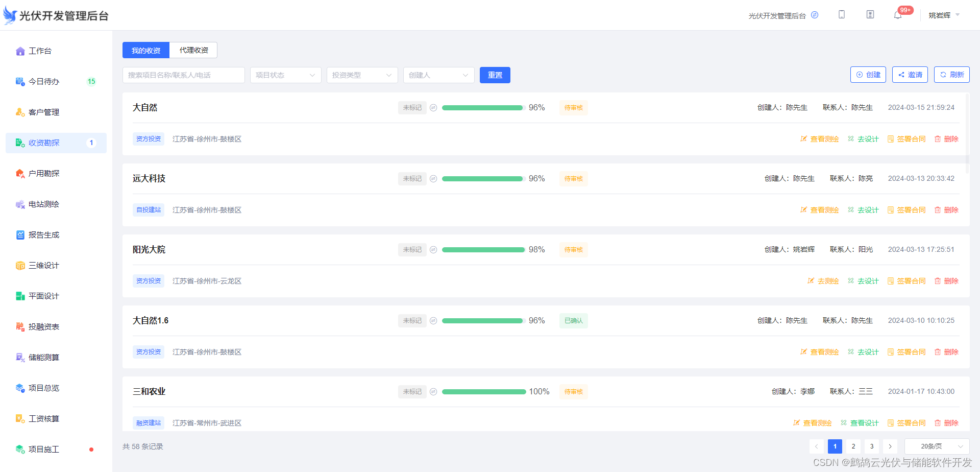Screen dimensions: 980x472
Task: Click the switch icon beside 光伏开发管理后台
Action: (x=815, y=15)
